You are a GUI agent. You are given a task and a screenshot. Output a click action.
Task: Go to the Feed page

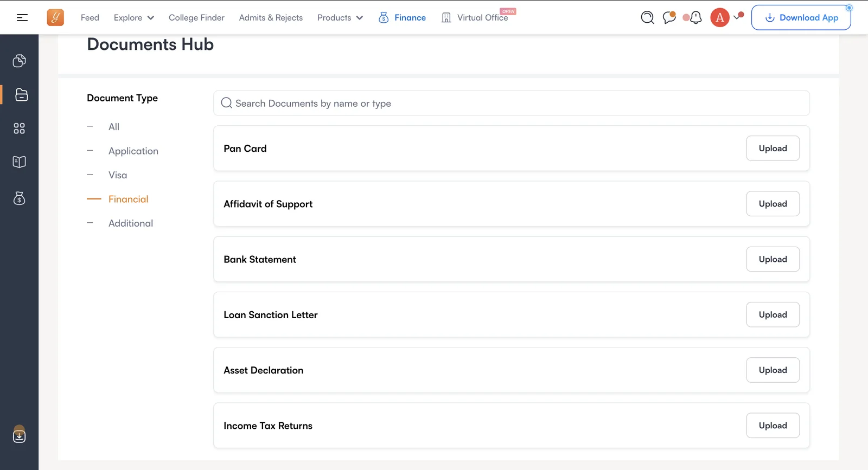[90, 18]
